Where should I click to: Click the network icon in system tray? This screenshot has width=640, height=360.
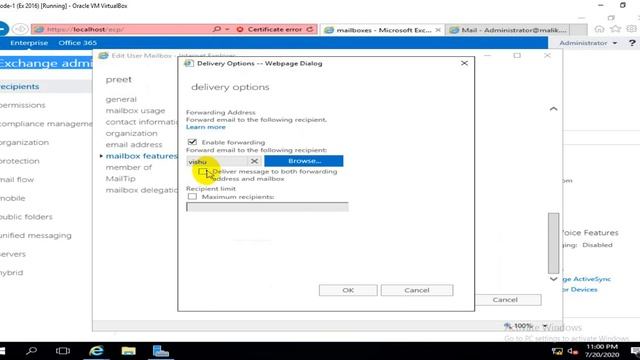point(557,351)
